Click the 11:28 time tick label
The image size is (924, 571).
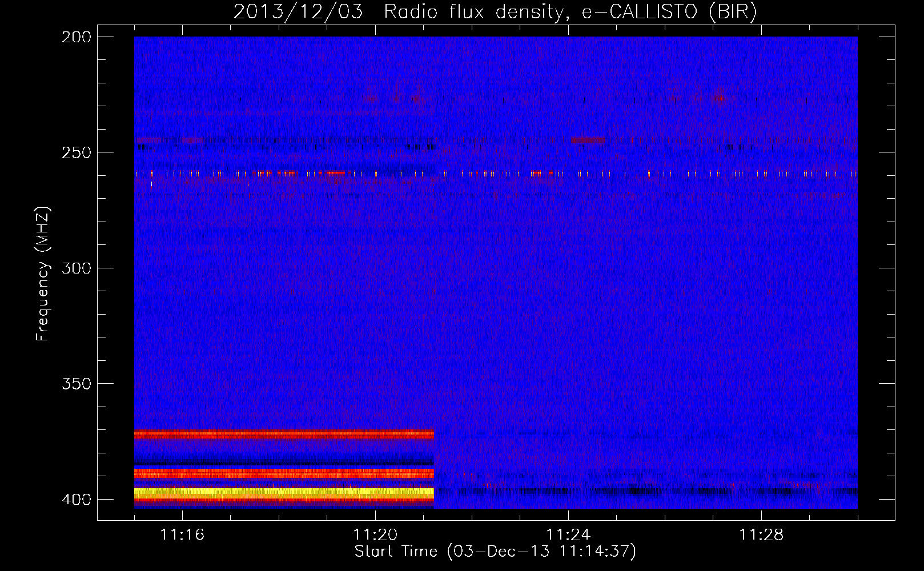(761, 534)
